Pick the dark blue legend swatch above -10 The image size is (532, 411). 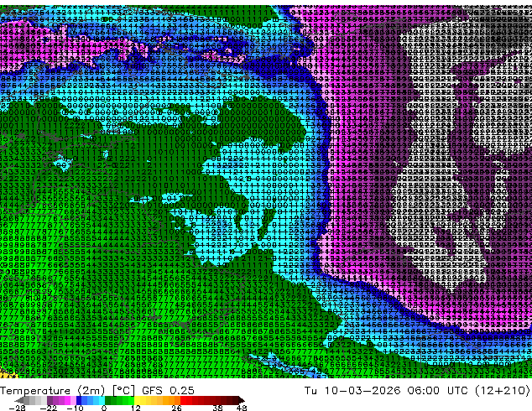[x=79, y=400]
